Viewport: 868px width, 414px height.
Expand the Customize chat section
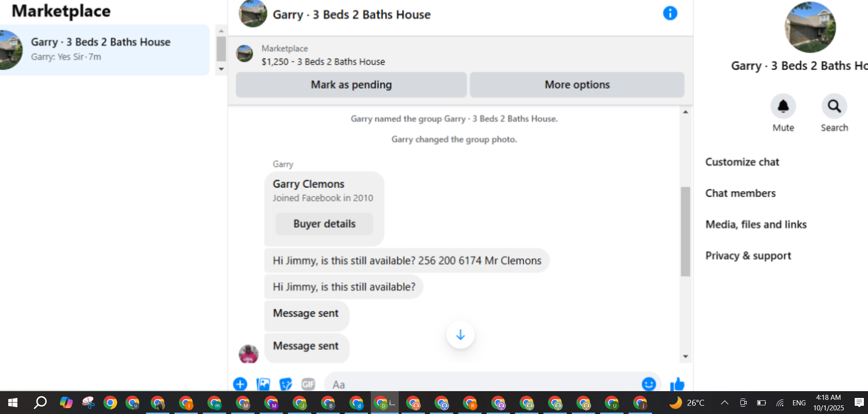tap(742, 162)
